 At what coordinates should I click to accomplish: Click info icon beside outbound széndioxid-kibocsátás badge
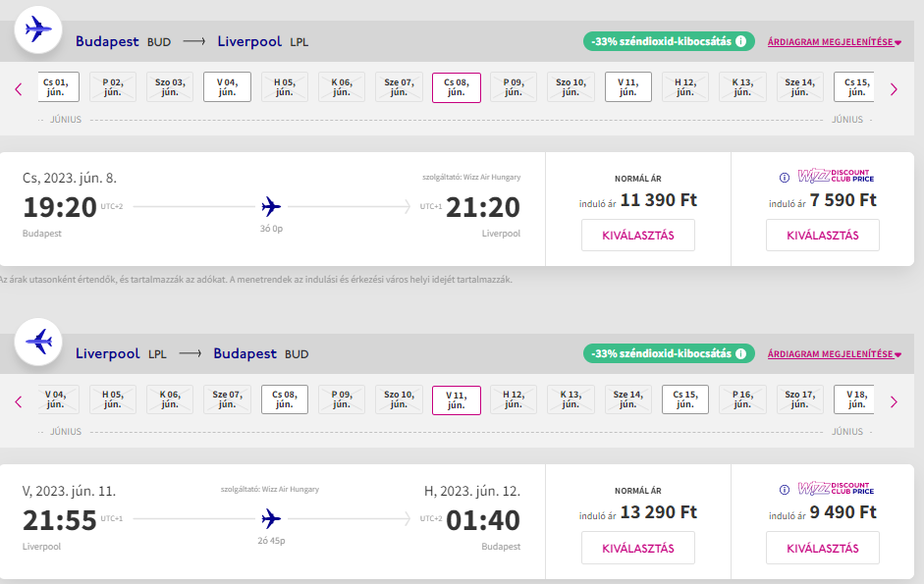pyautogui.click(x=740, y=41)
